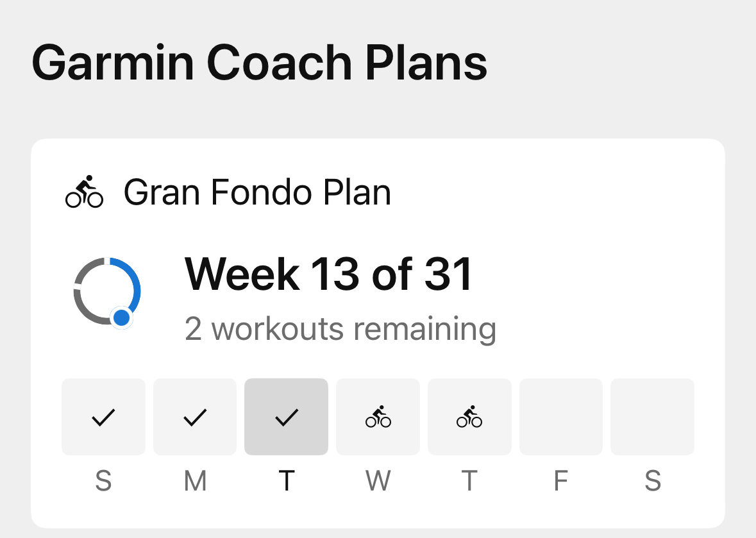Image resolution: width=756 pixels, height=538 pixels.
Task: Click the Week 13 of 31 text
Action: tap(328, 274)
